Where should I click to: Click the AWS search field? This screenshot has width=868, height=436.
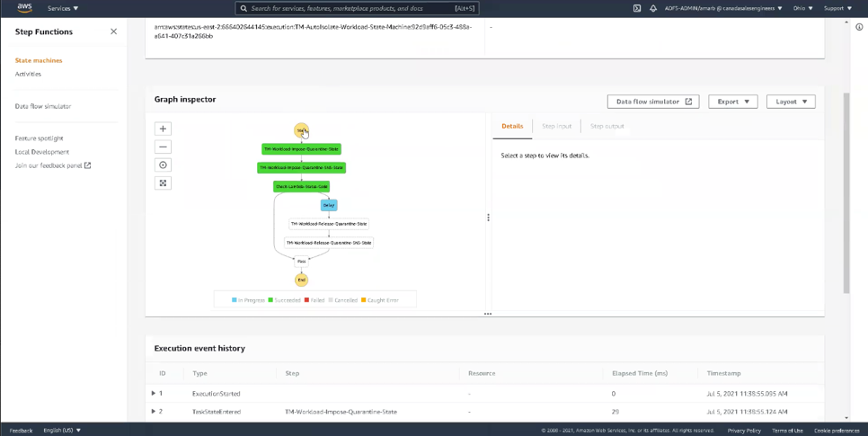pos(358,8)
